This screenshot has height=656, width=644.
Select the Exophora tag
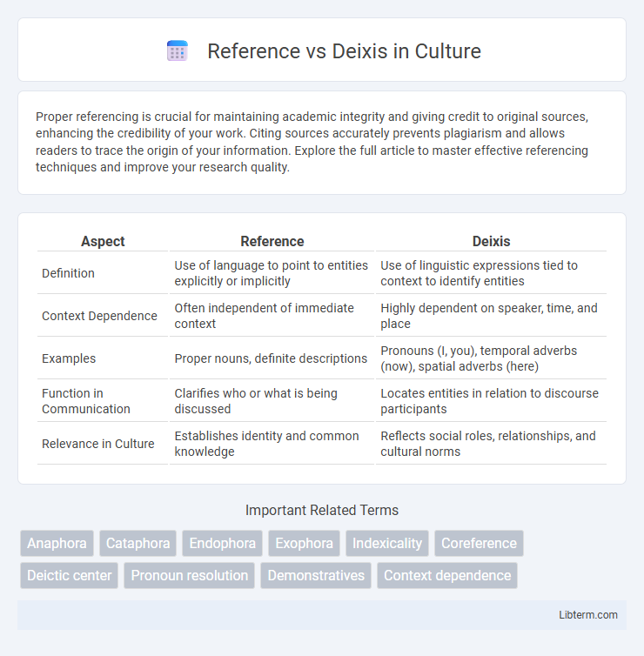pos(305,543)
